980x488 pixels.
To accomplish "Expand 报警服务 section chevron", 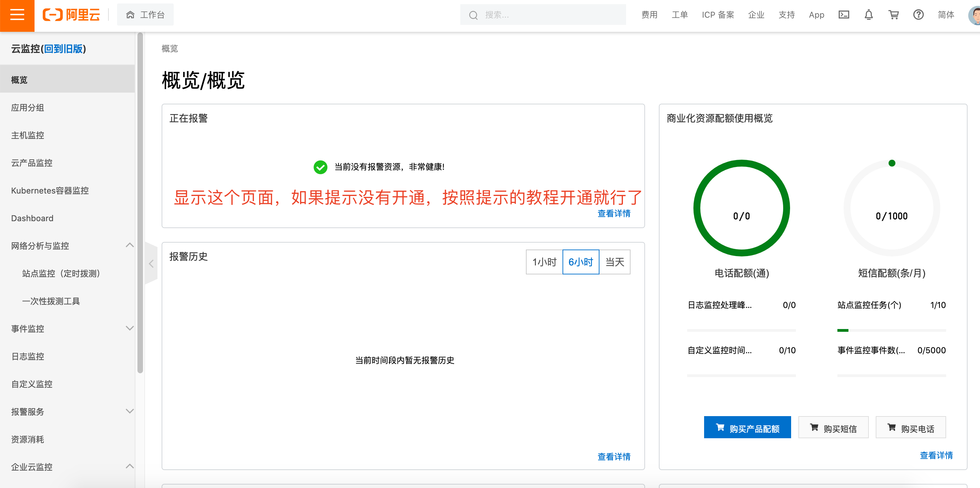I will coord(130,412).
